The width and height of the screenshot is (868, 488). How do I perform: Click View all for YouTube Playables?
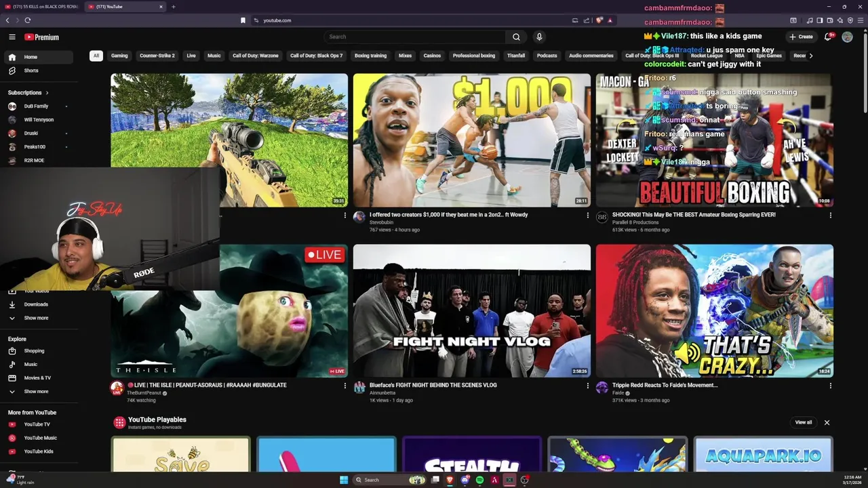804,422
